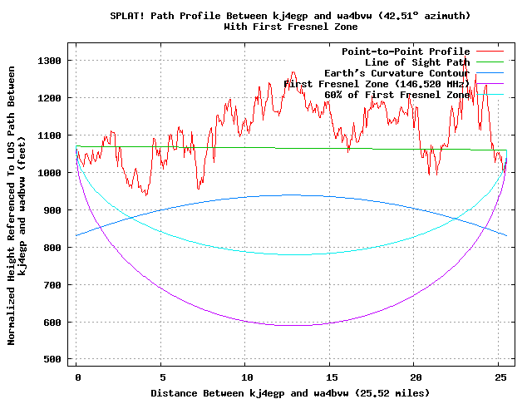Click the y-axis value 1200
Viewport: 532px width, 399px height.
pos(49,98)
